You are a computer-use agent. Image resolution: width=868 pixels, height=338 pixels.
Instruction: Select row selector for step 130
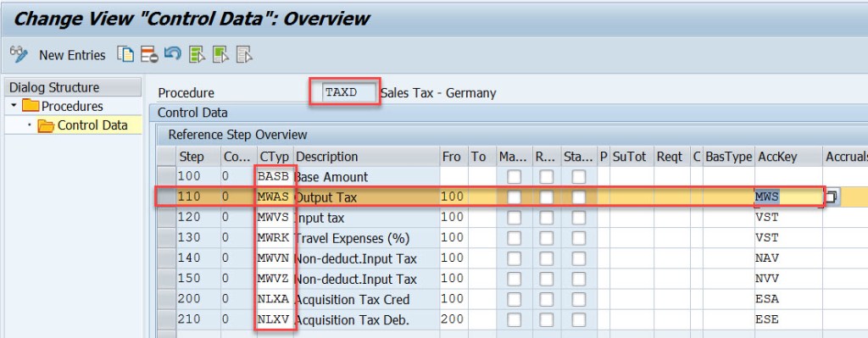pos(166,238)
